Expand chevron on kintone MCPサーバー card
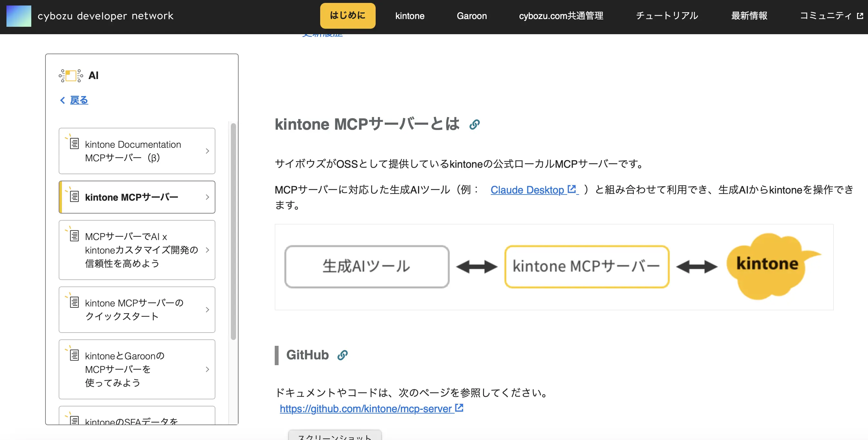The image size is (868, 440). point(207,197)
